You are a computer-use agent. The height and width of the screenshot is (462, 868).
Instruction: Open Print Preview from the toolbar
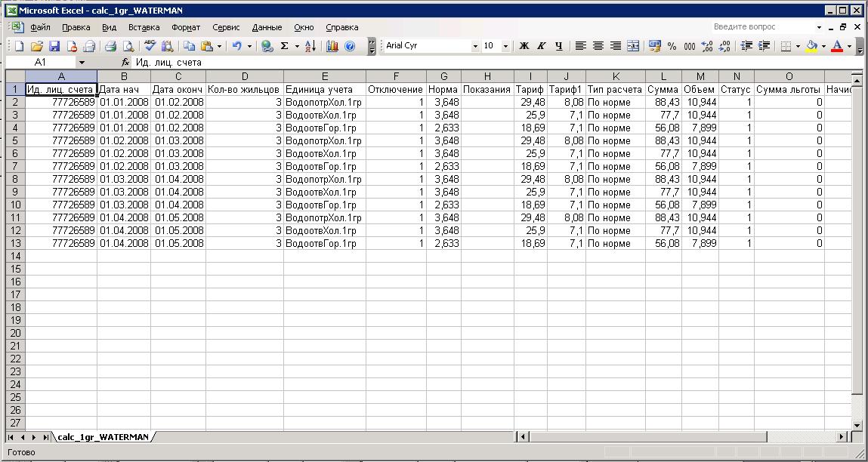click(x=128, y=46)
